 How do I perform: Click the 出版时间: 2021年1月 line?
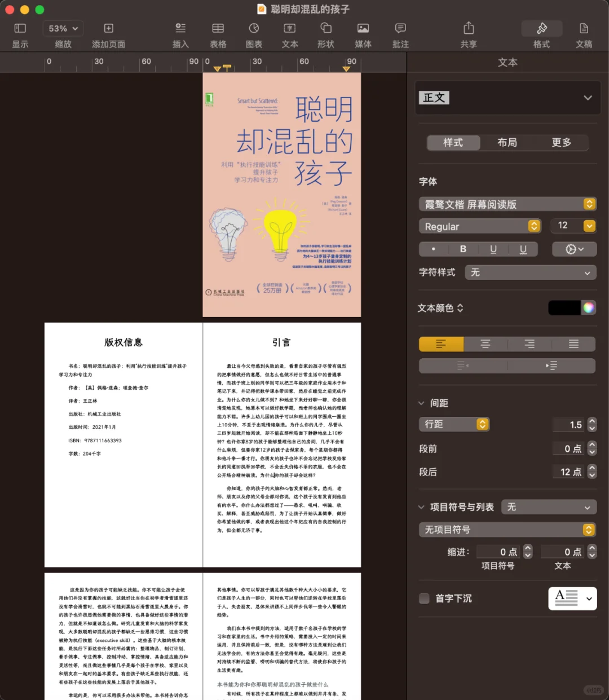point(92,427)
